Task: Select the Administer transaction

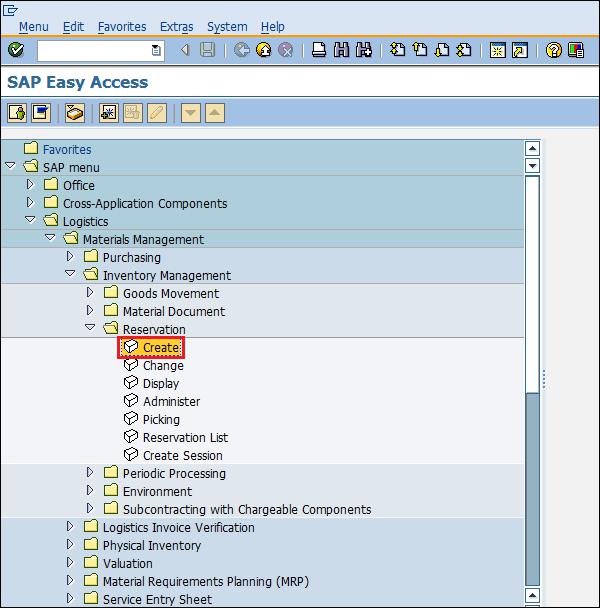Action: pos(162,401)
